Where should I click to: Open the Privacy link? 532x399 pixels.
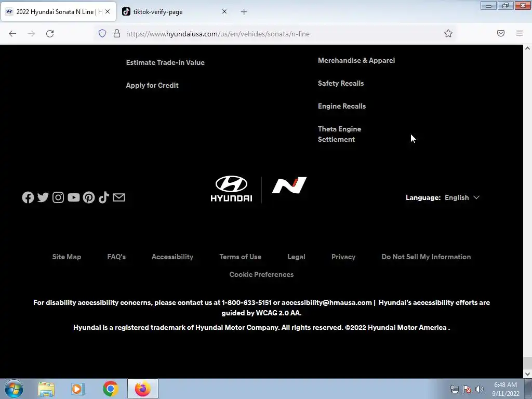(343, 257)
